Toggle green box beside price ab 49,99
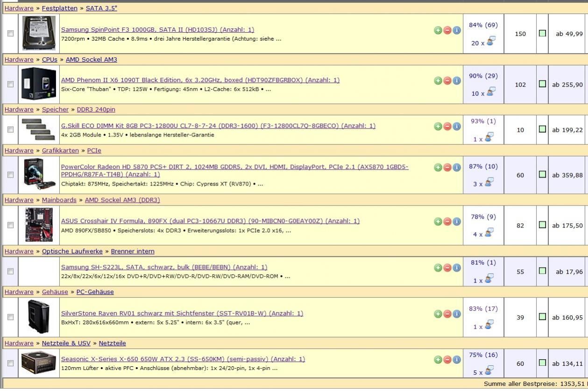The height and width of the screenshot is (391, 588). 542,33
